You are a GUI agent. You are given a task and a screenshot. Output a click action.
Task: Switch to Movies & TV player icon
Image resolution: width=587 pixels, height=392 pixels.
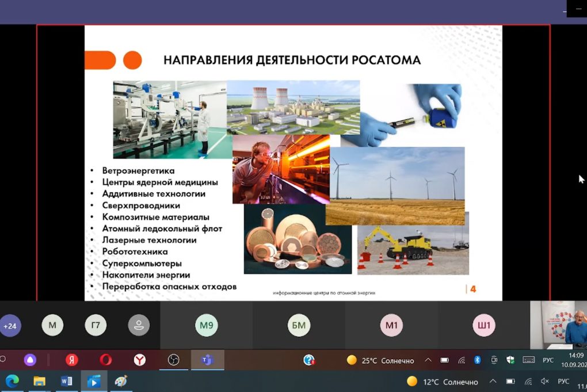(94, 381)
